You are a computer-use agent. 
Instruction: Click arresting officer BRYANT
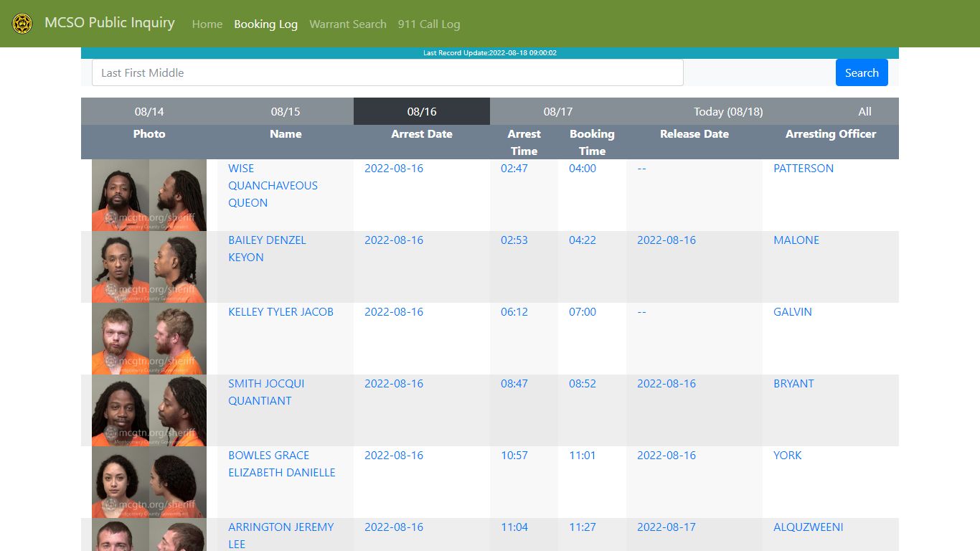pyautogui.click(x=793, y=383)
